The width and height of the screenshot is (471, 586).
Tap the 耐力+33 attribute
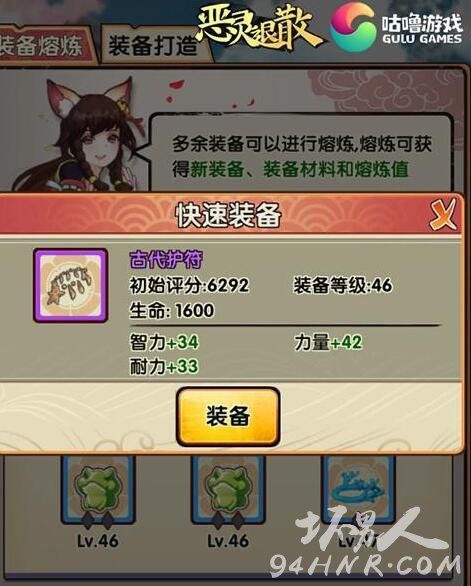coord(164,366)
